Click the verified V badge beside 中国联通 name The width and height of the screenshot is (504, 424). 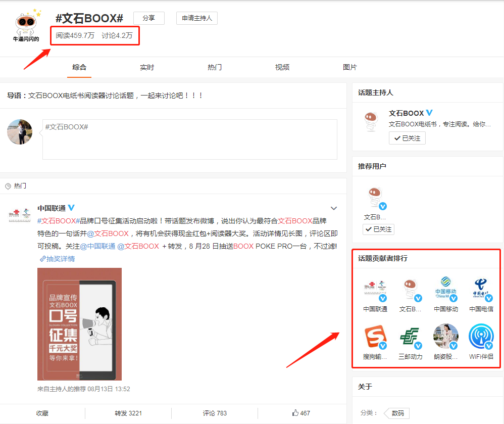71,208
